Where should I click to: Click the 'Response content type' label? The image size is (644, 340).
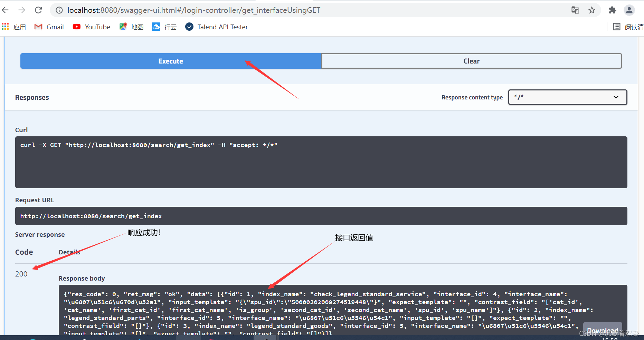(x=472, y=98)
